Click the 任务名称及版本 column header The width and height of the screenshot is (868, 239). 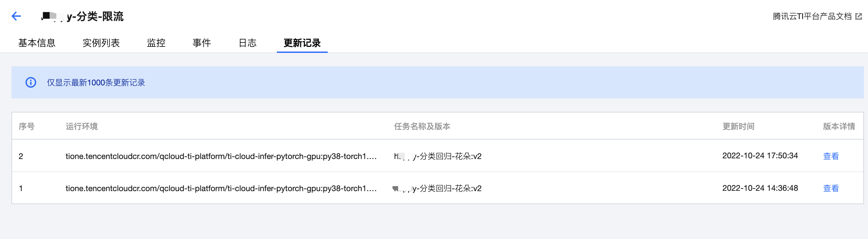[x=422, y=127]
